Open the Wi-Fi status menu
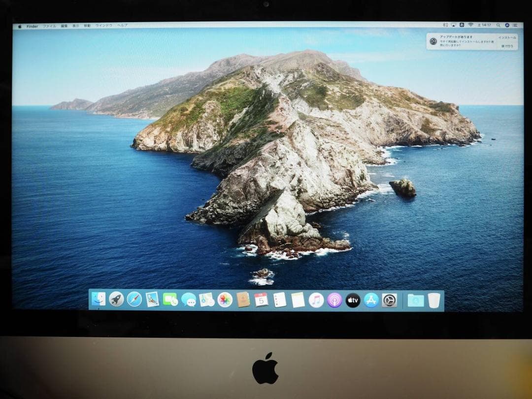The height and width of the screenshot is (399, 532). click(x=470, y=25)
